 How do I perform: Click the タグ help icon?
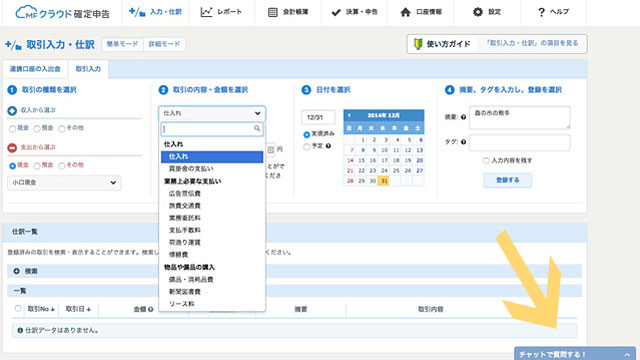pos(463,142)
